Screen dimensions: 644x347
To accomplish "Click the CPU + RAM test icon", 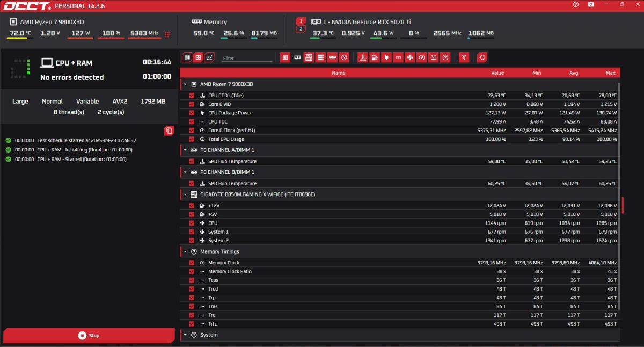I will click(47, 63).
